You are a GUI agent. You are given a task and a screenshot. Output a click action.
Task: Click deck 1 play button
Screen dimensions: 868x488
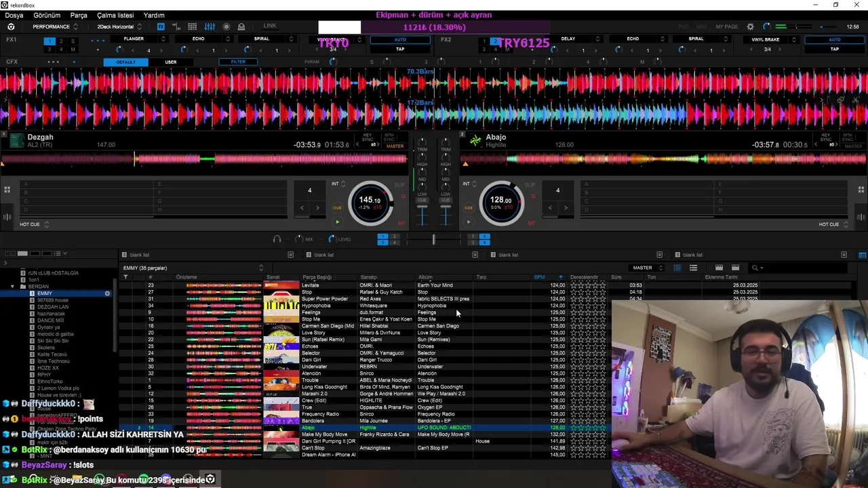click(337, 222)
